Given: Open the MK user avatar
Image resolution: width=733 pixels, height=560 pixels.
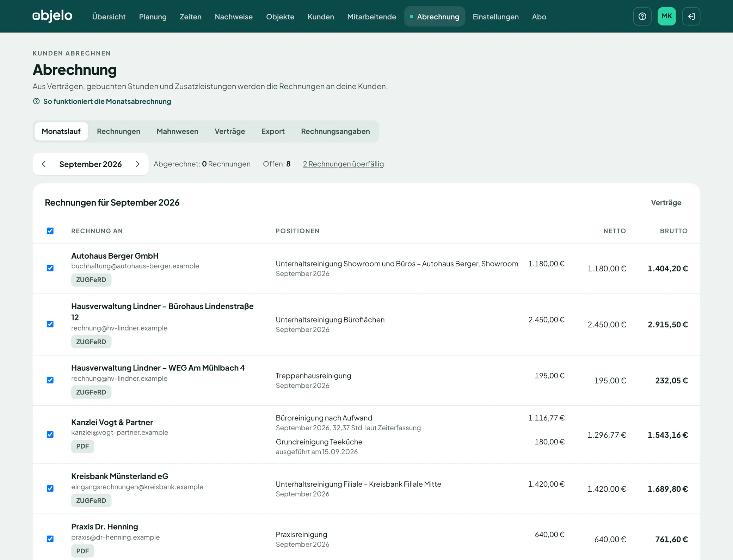Looking at the screenshot, I should 666,16.
